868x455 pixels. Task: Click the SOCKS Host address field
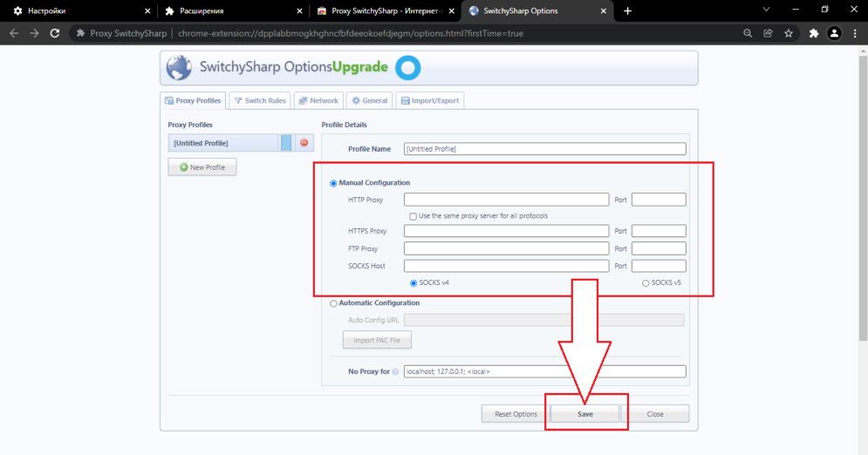click(x=507, y=266)
